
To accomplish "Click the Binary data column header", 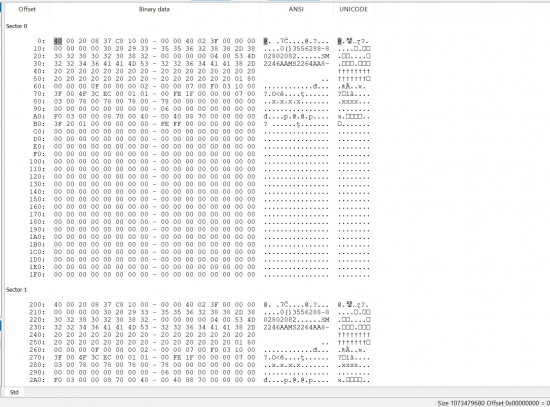I will (x=154, y=9).
